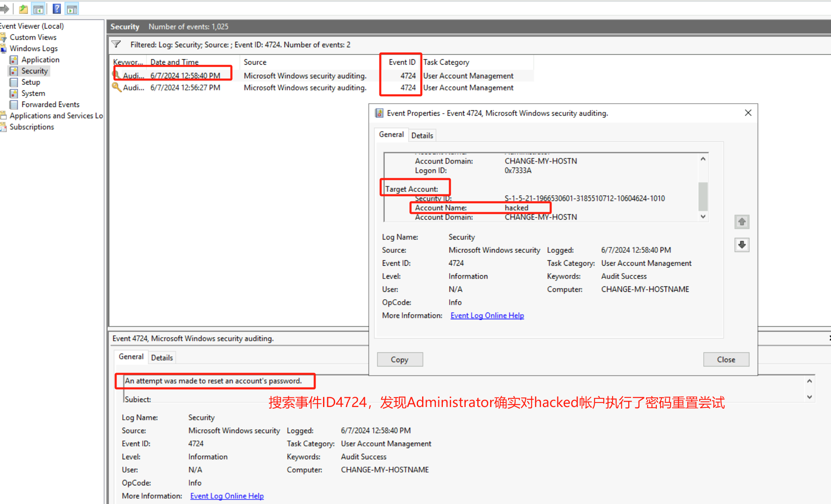Switch to the dialog's Details tab
This screenshot has height=504, width=831.
(422, 136)
